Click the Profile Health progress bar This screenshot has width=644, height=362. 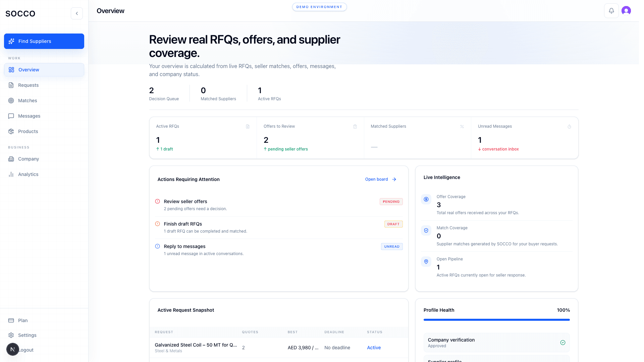(x=496, y=320)
